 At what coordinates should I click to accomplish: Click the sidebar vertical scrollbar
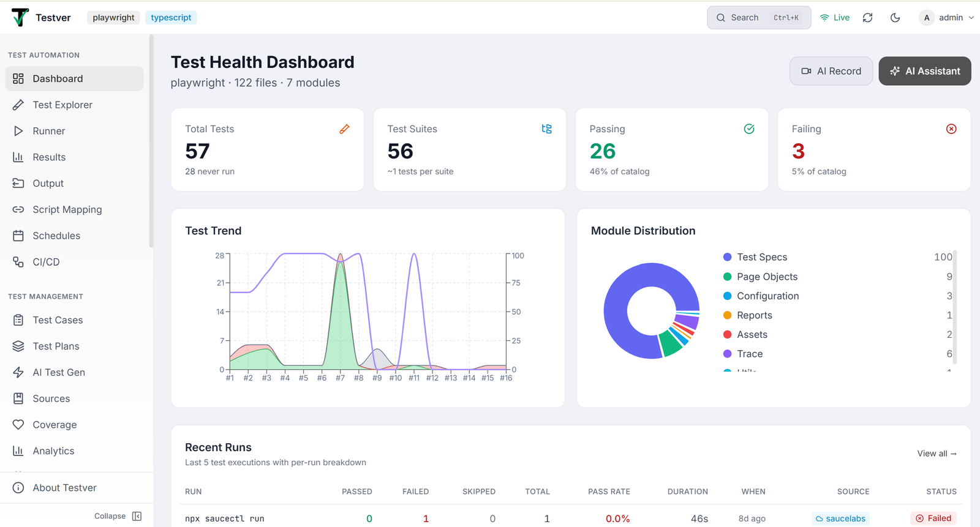(x=151, y=141)
